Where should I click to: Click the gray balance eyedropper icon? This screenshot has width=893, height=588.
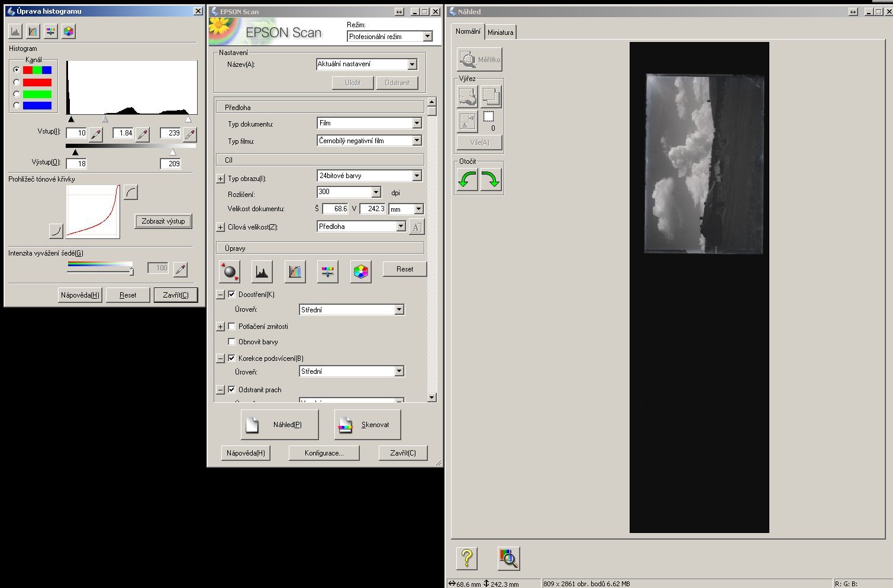coord(180,269)
